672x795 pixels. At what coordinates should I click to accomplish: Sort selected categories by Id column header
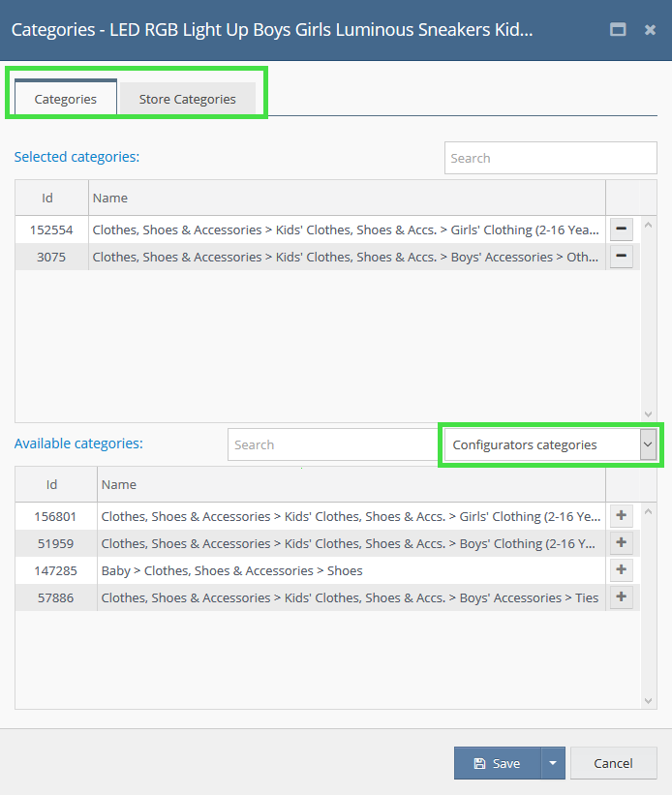click(47, 198)
